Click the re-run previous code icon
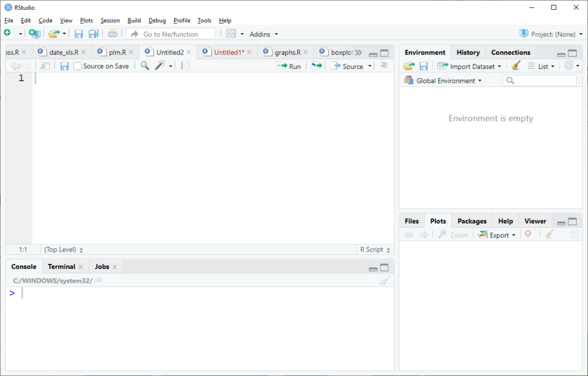 click(316, 66)
